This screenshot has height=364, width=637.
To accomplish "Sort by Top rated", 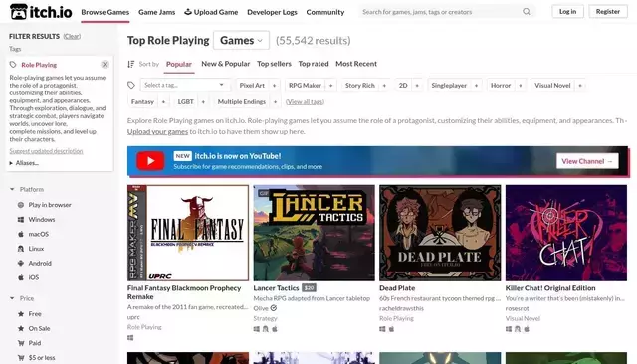I will 314,64.
